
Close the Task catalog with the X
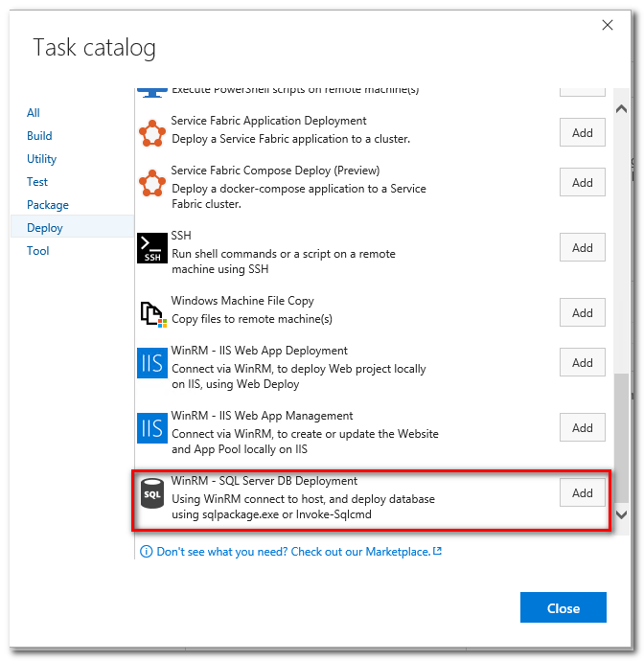[608, 25]
